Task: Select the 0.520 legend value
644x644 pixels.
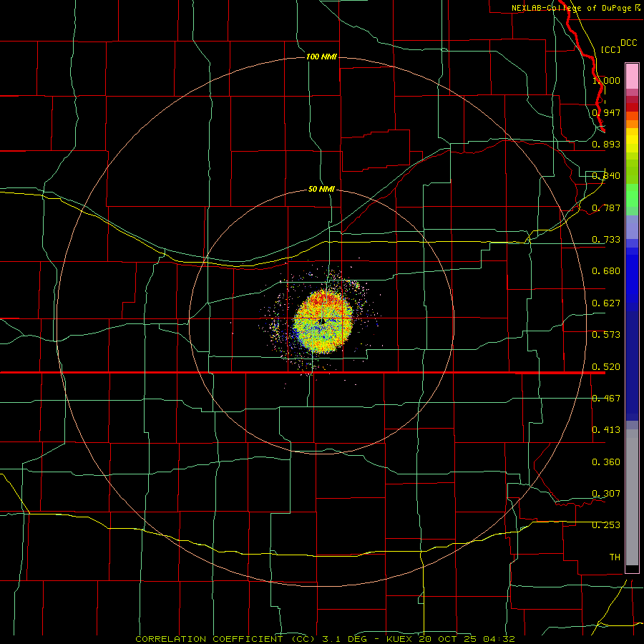Action: (x=606, y=366)
